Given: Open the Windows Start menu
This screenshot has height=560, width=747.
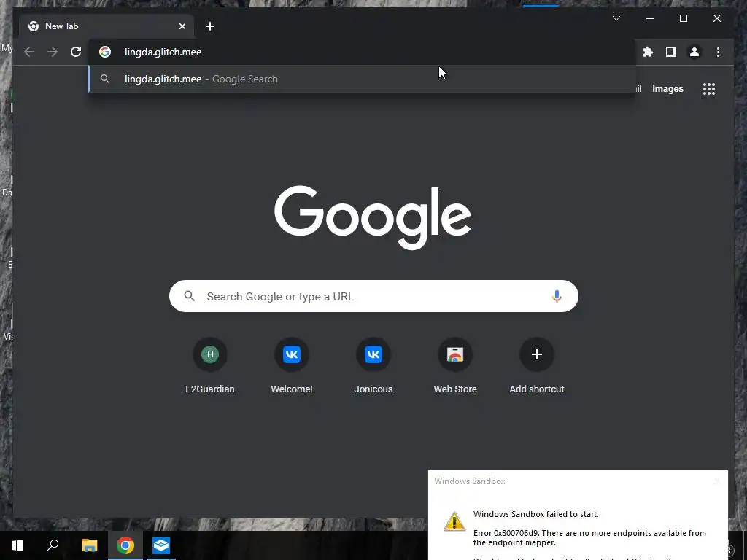Looking at the screenshot, I should click(x=18, y=545).
